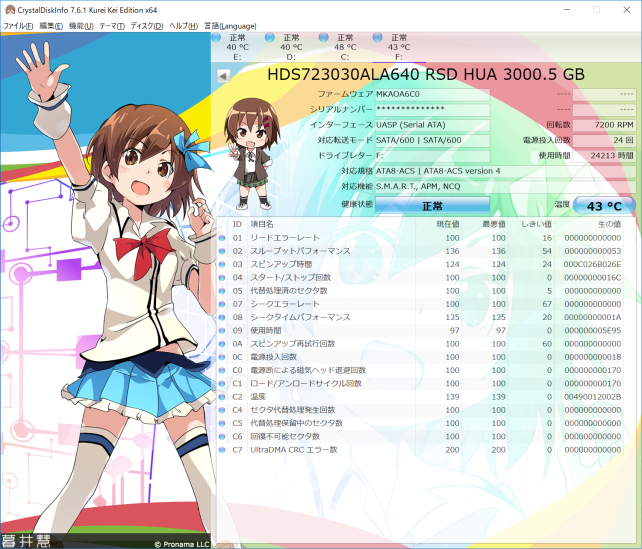The image size is (642, 549).
Task: Click the CrystalDiskInfo app icon in title bar
Action: click(x=9, y=9)
